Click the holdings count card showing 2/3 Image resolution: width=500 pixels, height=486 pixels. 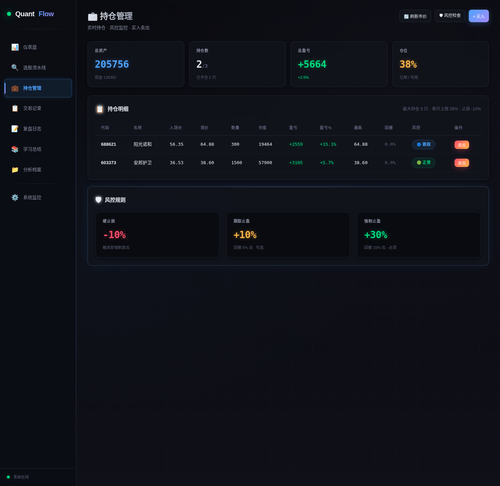[237, 64]
